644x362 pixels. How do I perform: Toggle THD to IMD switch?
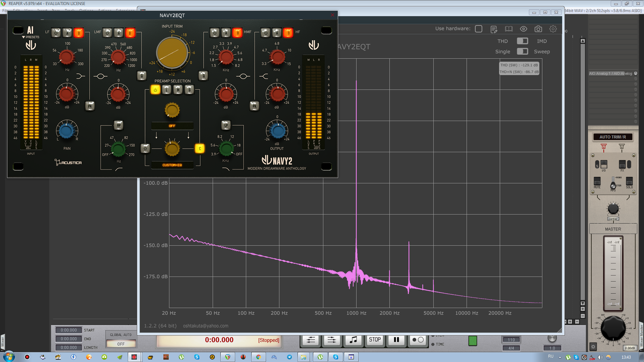[x=522, y=41]
